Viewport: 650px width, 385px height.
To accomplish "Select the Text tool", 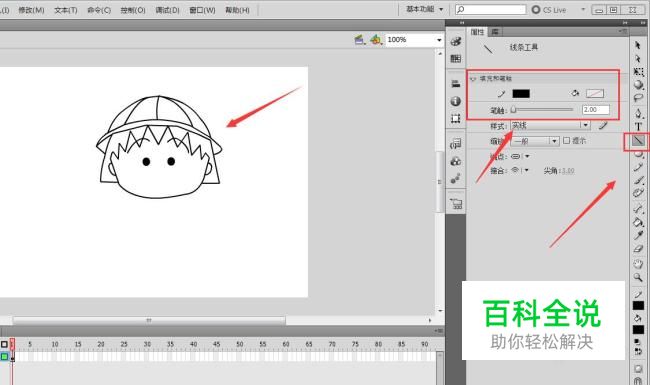I will coord(638,126).
